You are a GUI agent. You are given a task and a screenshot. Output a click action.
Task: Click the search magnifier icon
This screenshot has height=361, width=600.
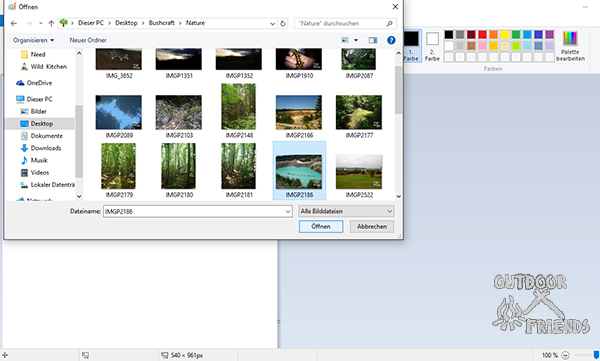coord(389,23)
